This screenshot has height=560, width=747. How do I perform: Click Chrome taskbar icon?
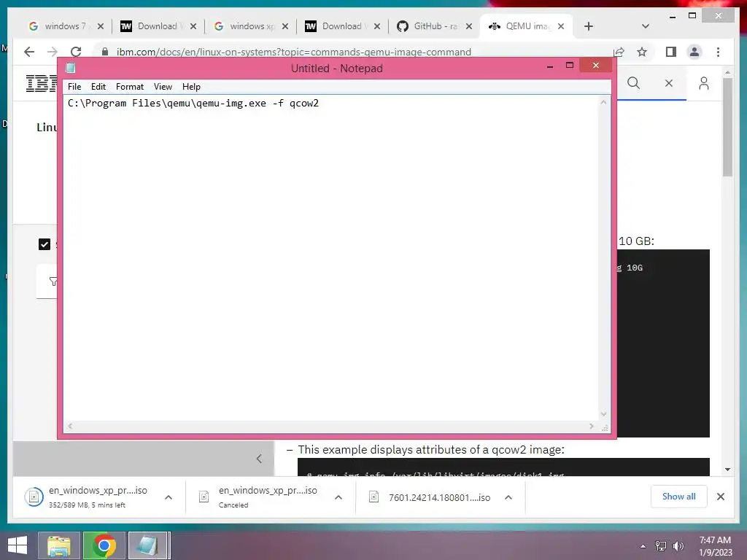coord(104,545)
